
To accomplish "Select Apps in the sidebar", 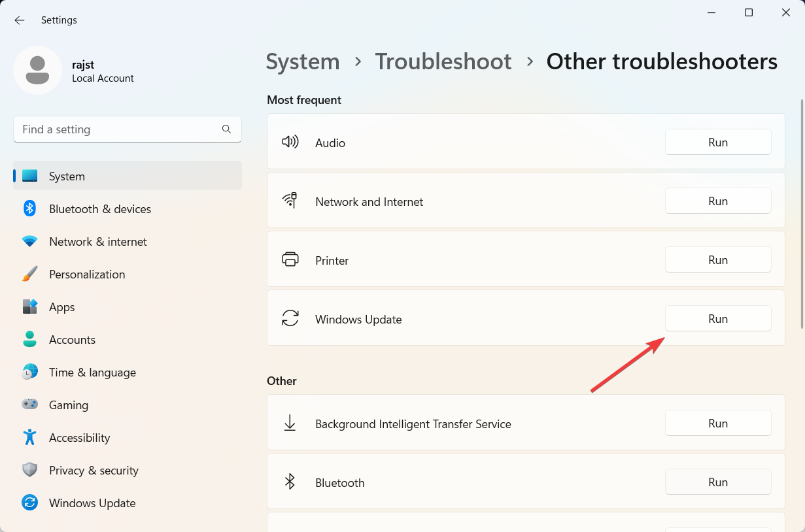I will pos(128,307).
